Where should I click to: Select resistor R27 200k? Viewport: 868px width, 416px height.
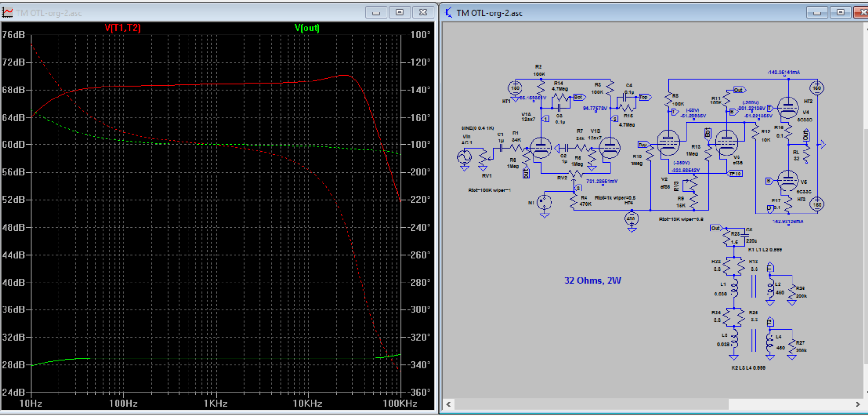(x=792, y=347)
